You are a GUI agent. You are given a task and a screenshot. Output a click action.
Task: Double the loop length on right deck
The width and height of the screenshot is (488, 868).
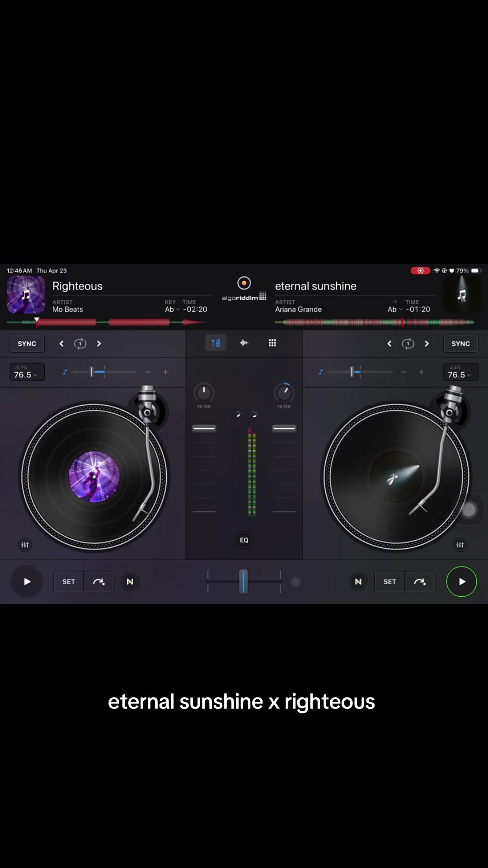427,344
